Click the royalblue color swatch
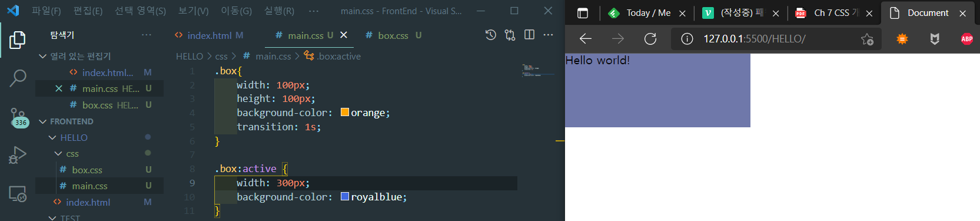Viewport: 980px width, 221px height. click(345, 196)
